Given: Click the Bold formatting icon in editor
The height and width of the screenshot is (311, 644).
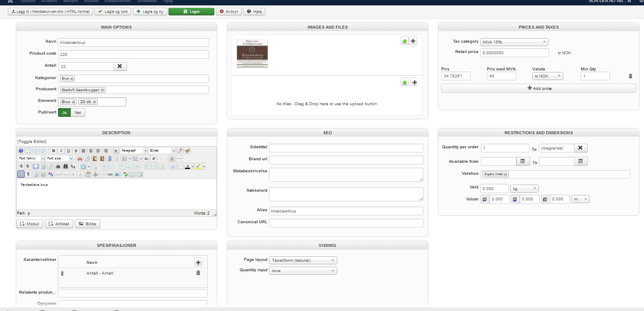Looking at the screenshot, I should (x=54, y=151).
